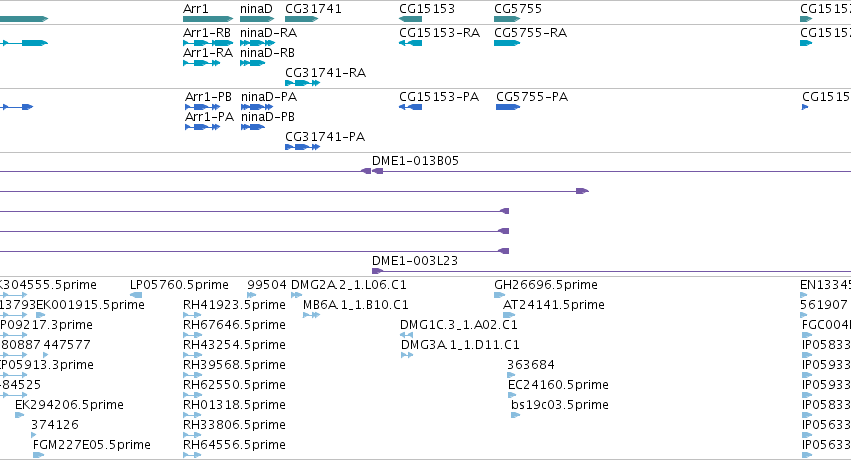Open protein CG15153-PA label
This screenshot has width=851, height=460.
point(439,97)
